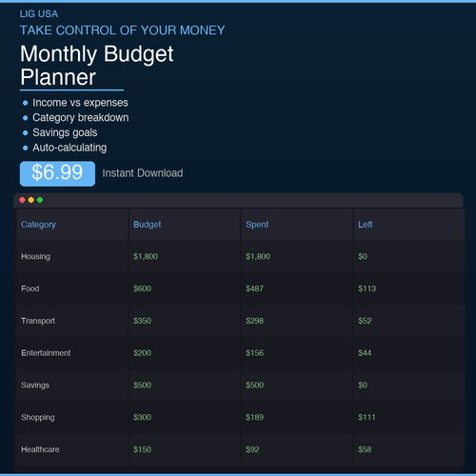Click Entertainment spent $156 value
Image resolution: width=476 pixels, height=476 pixels.
click(254, 353)
